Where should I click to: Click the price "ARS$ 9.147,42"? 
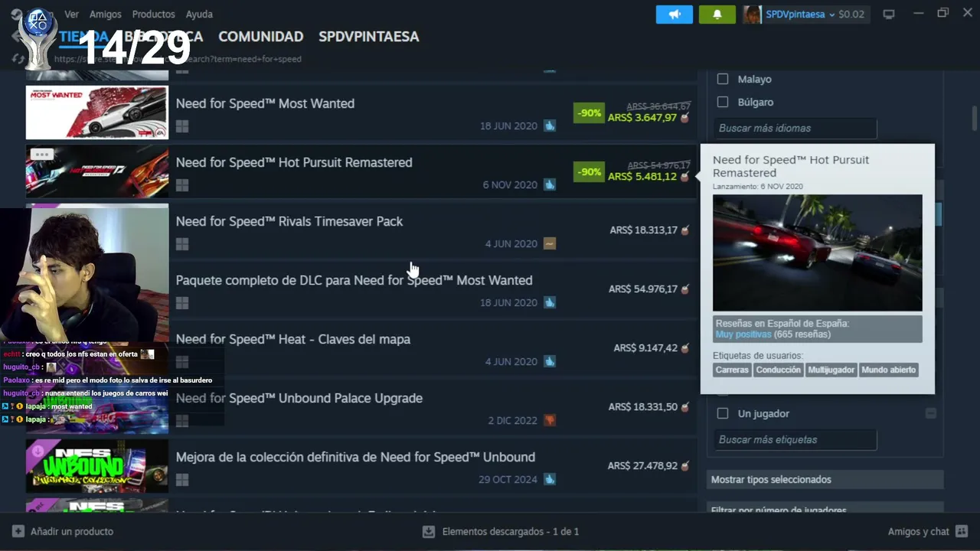[x=645, y=348]
